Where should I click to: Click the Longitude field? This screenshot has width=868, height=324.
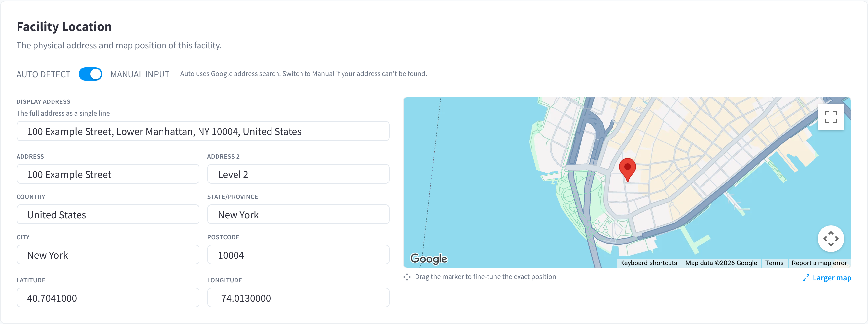click(x=298, y=298)
